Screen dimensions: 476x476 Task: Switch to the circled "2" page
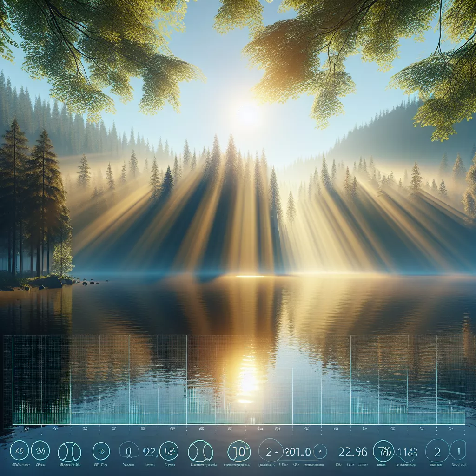pyautogui.click(x=437, y=450)
